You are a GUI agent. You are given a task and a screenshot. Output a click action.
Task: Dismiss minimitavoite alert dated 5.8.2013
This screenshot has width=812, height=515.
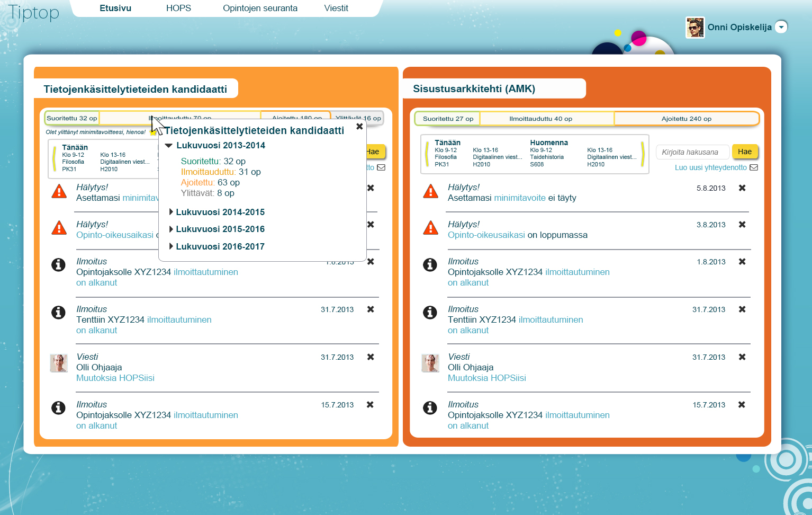[742, 188]
